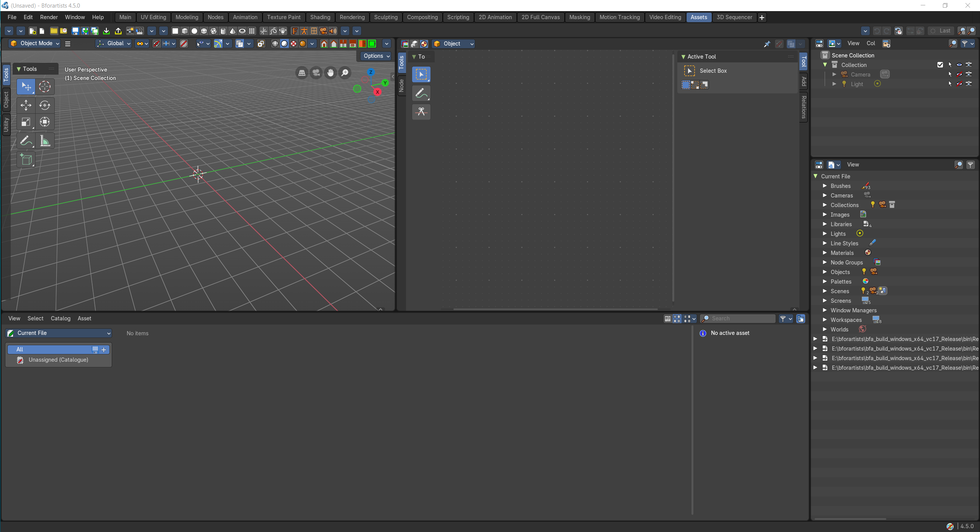Activate the Move tool in the Tools panel

tap(26, 105)
